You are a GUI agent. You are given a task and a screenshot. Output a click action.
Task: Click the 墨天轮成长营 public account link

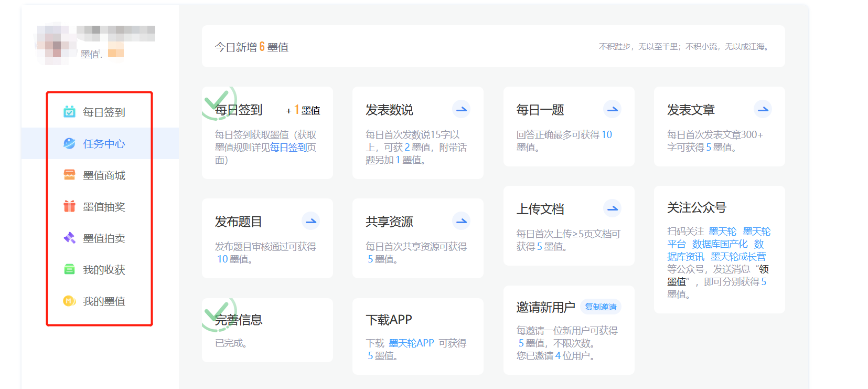click(x=738, y=257)
